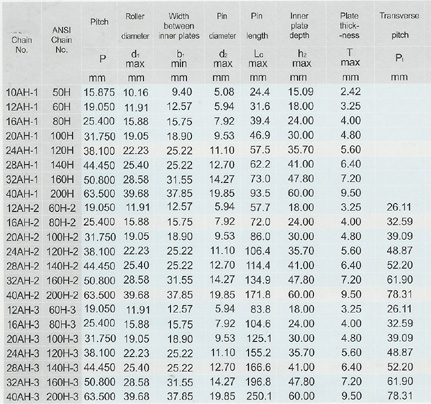Select chain number 10AH-1 cell
This screenshot has width=431, height=404.
22,92
